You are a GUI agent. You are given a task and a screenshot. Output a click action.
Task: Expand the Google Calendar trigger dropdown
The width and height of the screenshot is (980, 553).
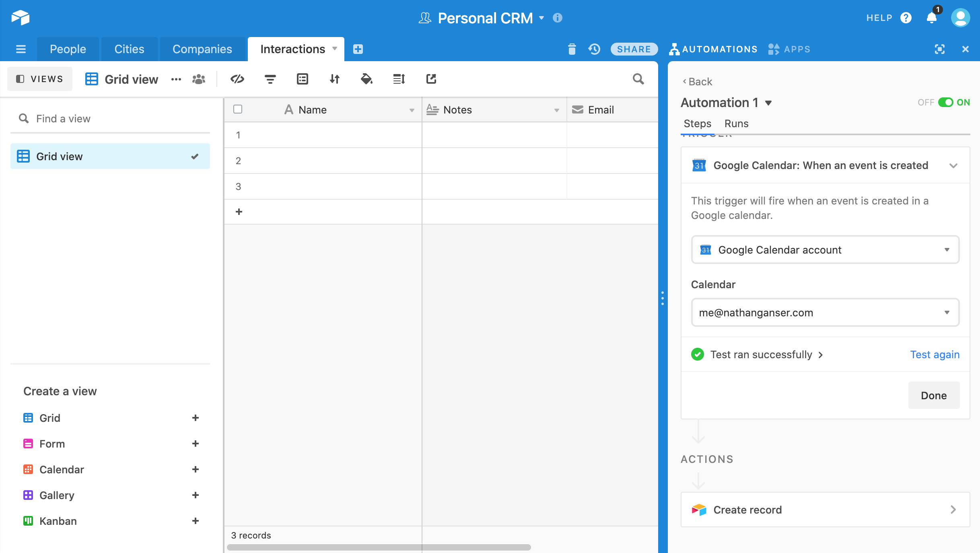954,165
